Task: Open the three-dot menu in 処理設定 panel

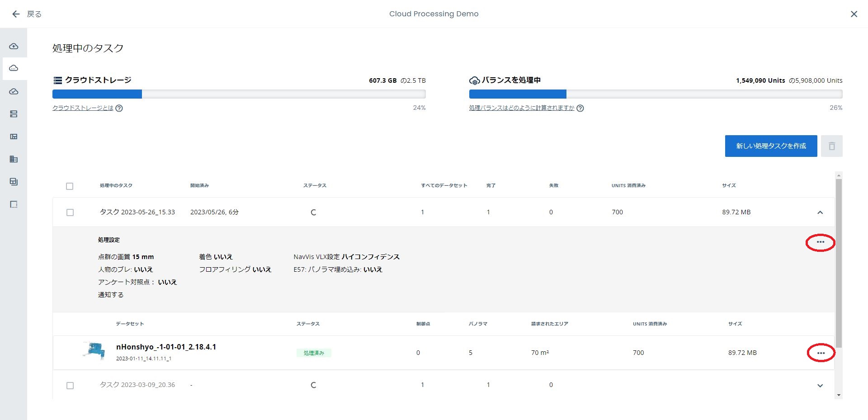Action: coord(820,242)
